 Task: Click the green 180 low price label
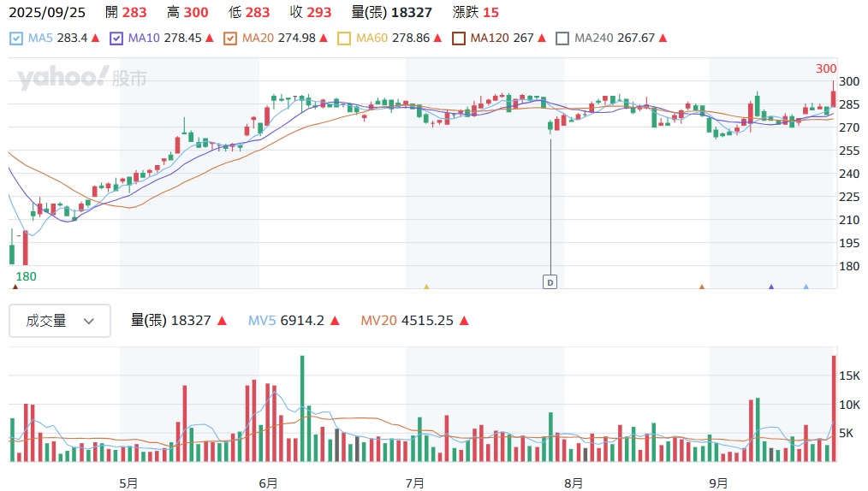[x=25, y=276]
